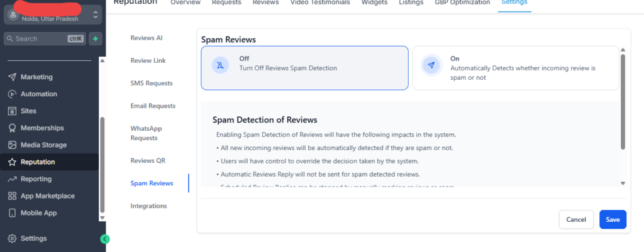This screenshot has height=252, width=644.
Task: Click spam panel scrollbar down arrow
Action: pyautogui.click(x=623, y=183)
